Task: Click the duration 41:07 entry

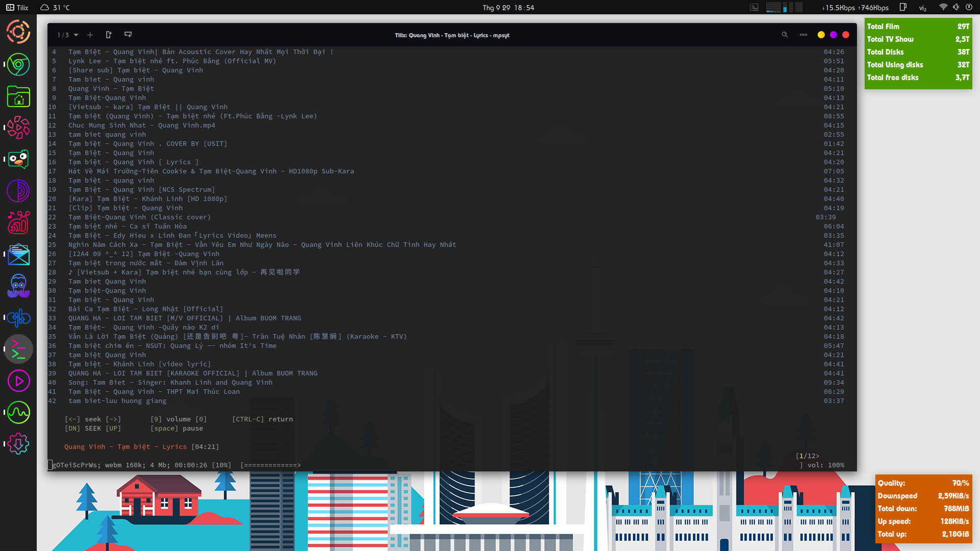Action: (x=834, y=245)
